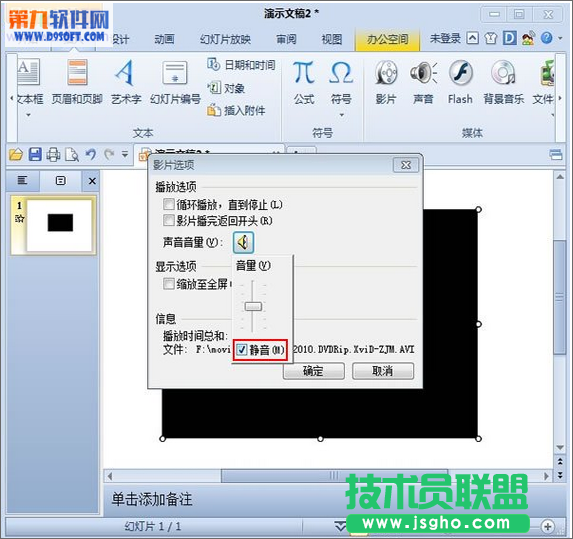573x539 pixels.
Task: Confirm with the 确定 button
Action: (x=314, y=371)
